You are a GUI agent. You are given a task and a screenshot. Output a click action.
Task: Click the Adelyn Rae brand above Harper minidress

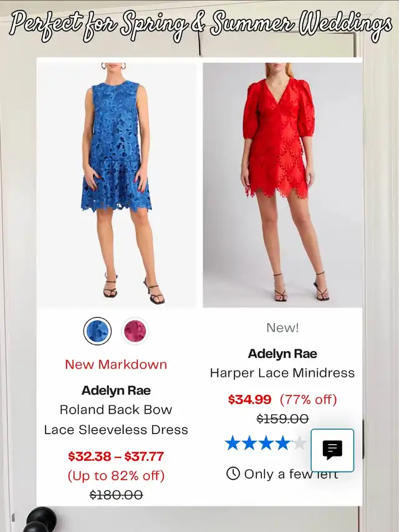(282, 354)
